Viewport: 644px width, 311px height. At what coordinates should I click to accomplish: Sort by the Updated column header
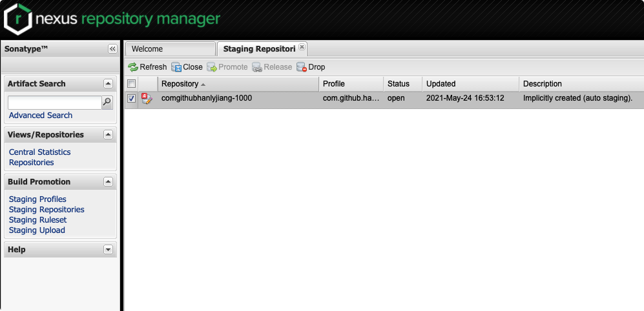[471, 84]
